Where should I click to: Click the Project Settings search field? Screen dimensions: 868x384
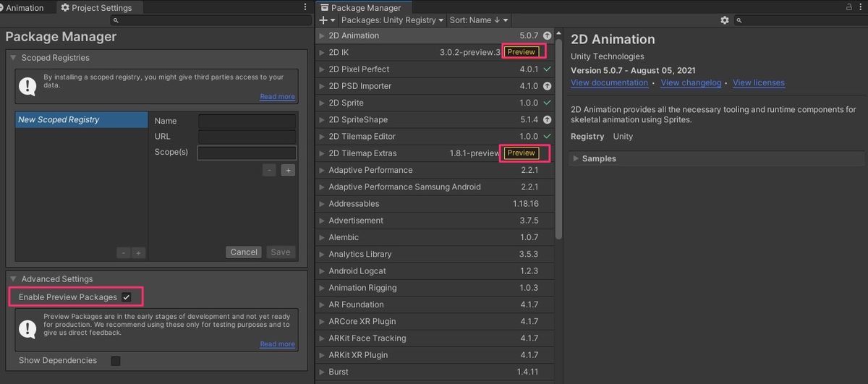[210, 20]
